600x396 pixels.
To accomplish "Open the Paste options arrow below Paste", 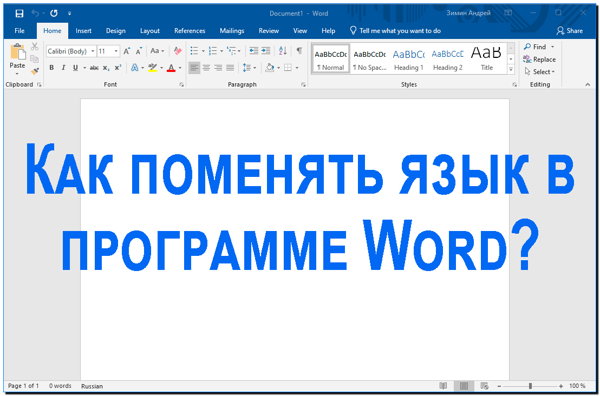I will (17, 73).
